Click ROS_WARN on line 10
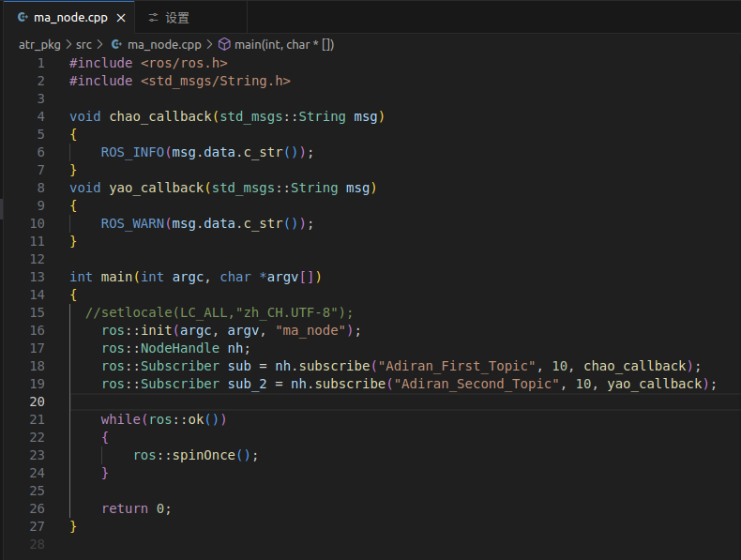741x560 pixels. tap(132, 223)
